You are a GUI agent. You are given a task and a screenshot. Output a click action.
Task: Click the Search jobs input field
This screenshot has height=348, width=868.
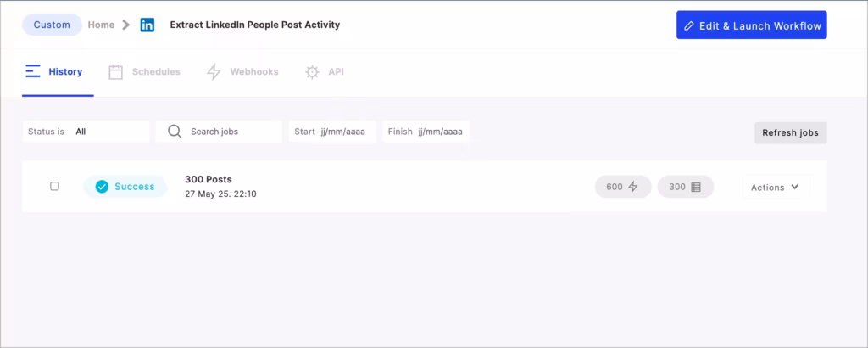(219, 132)
